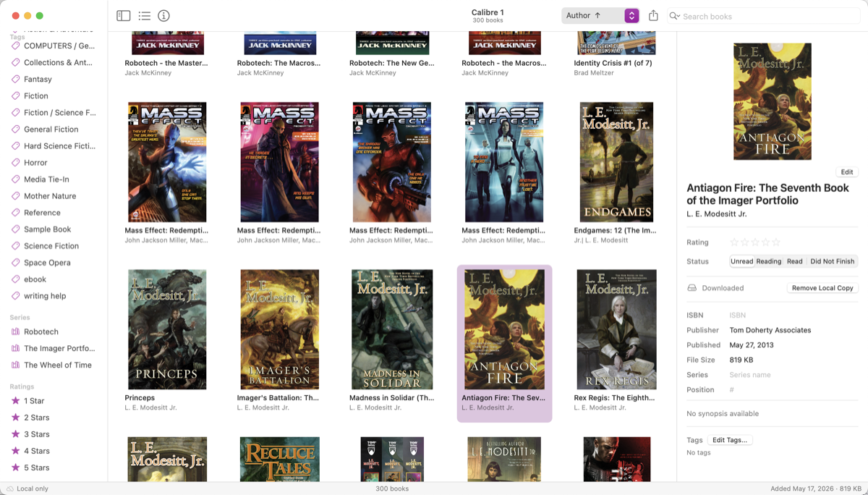Click the Remove Local Copy button
868x495 pixels.
click(822, 288)
